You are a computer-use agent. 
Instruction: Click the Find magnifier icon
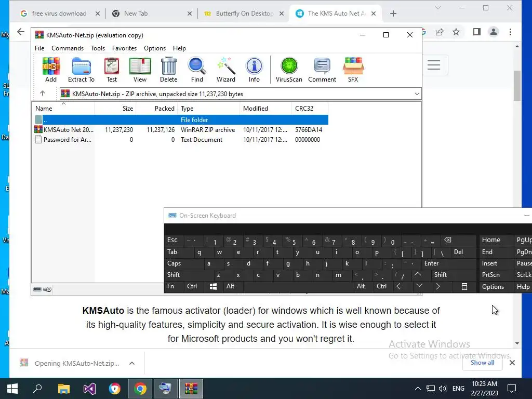197,70
